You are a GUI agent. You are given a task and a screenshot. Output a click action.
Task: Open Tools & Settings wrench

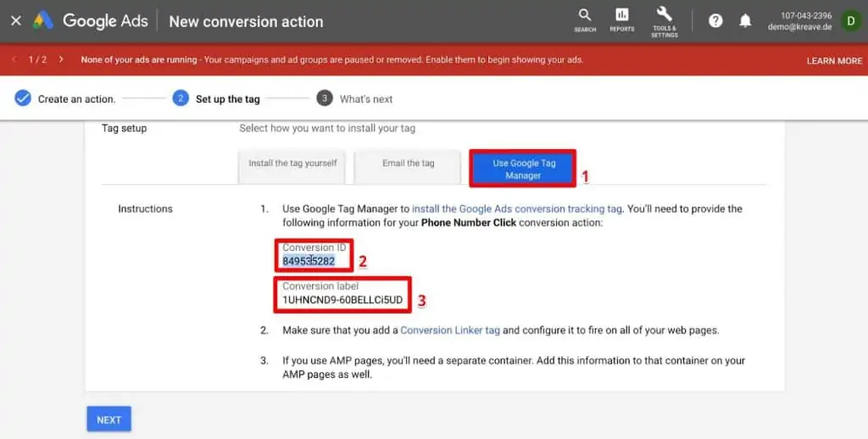pos(664,21)
